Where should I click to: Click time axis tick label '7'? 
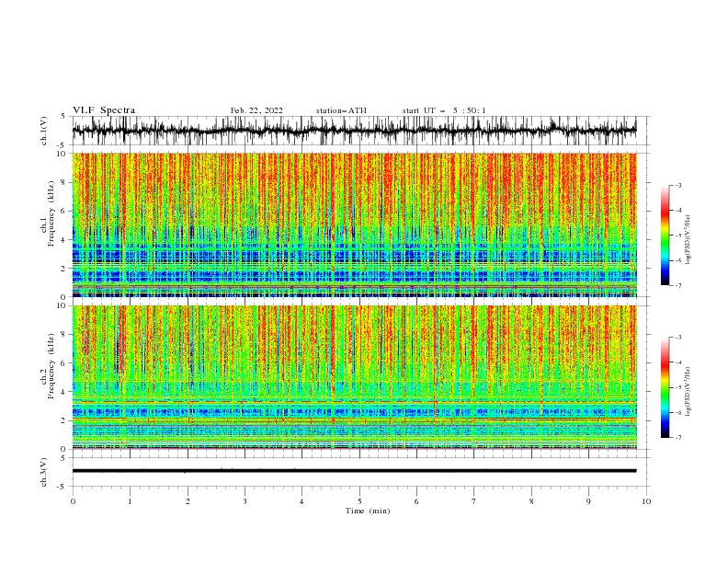[474, 501]
